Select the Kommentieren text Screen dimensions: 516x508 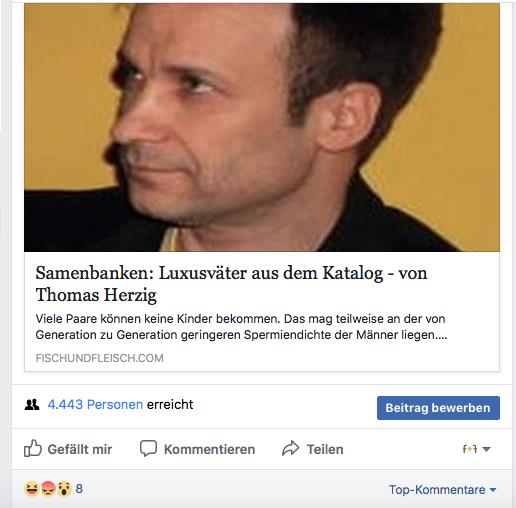click(209, 449)
